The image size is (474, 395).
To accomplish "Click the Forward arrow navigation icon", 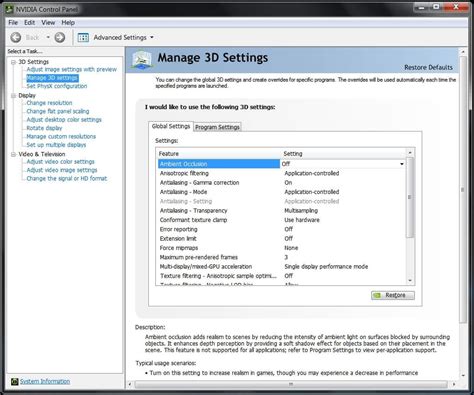I will pos(60,37).
